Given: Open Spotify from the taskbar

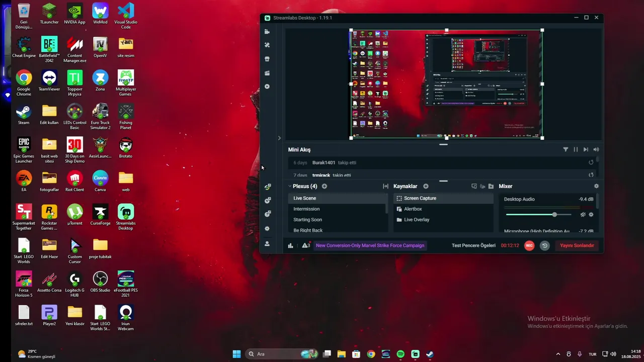Looking at the screenshot, I should (400, 354).
